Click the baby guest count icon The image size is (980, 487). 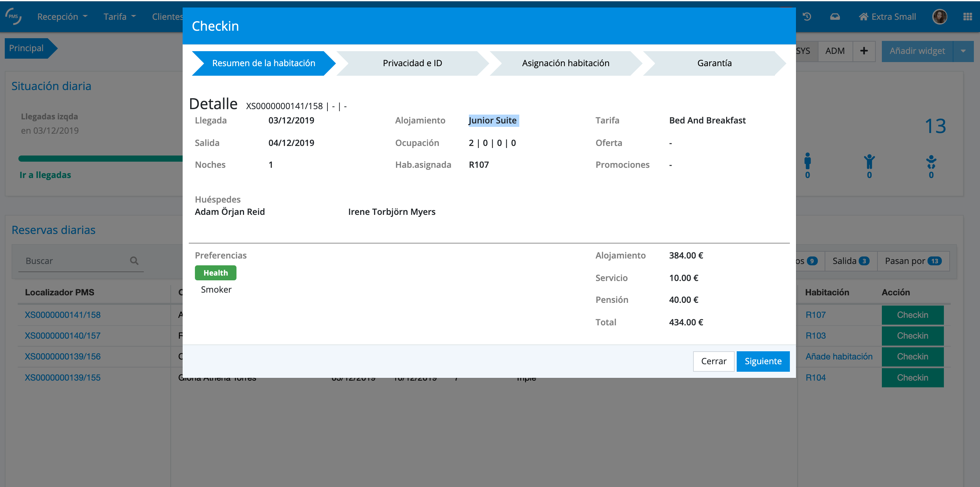(x=931, y=161)
